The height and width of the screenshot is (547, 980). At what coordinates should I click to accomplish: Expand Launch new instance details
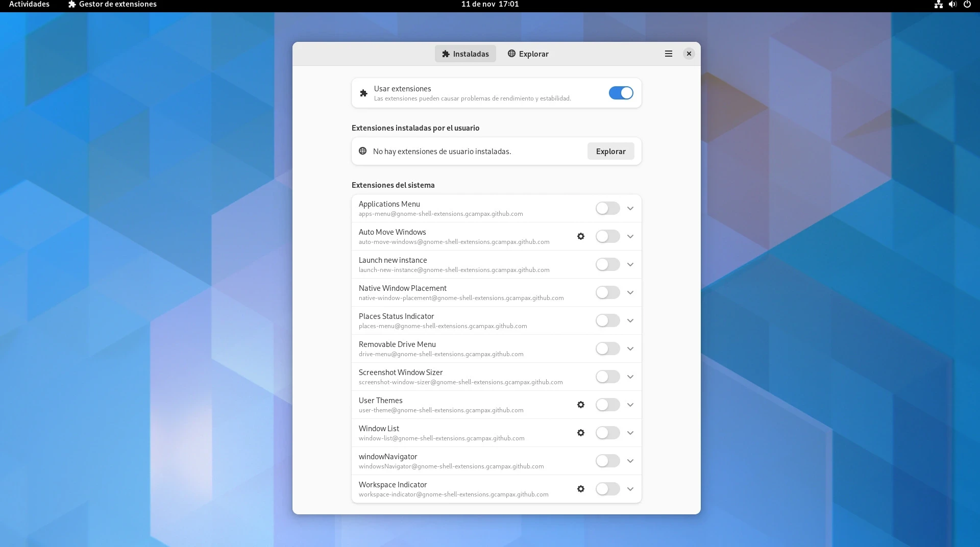coord(630,264)
